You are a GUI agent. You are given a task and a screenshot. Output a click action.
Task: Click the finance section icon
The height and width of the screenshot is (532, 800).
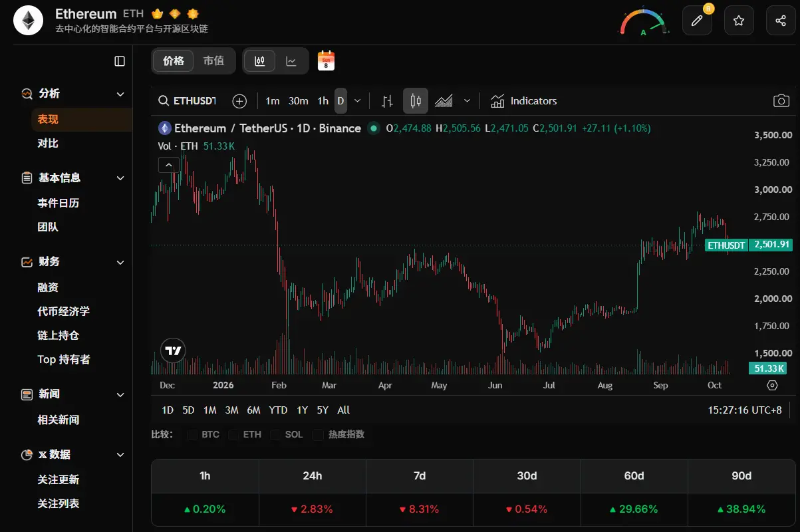[x=27, y=262]
